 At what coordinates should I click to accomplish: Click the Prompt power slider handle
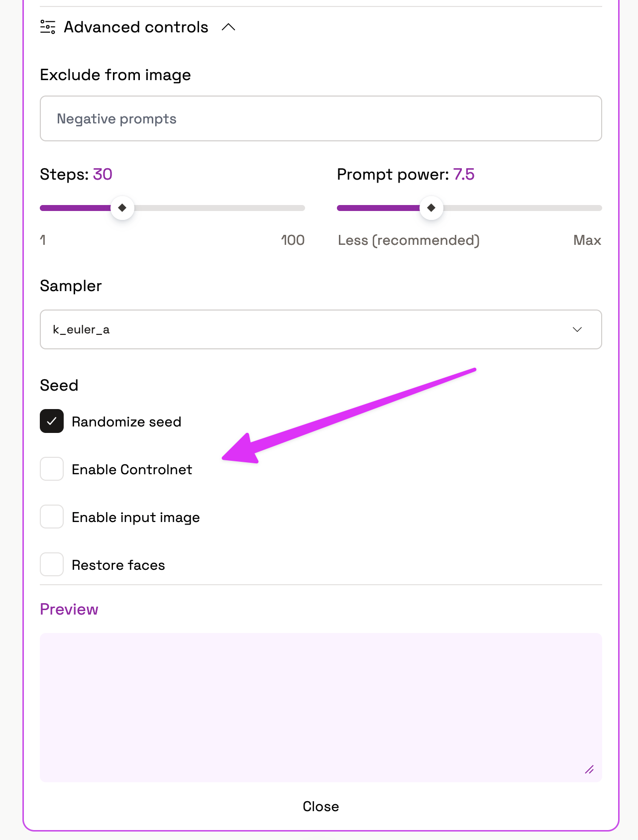pos(431,208)
